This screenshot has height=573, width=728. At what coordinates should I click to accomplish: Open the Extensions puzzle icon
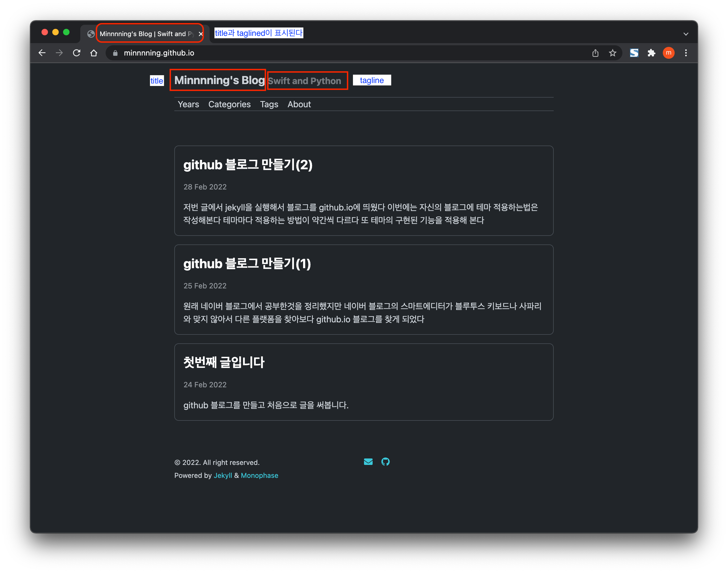[651, 53]
